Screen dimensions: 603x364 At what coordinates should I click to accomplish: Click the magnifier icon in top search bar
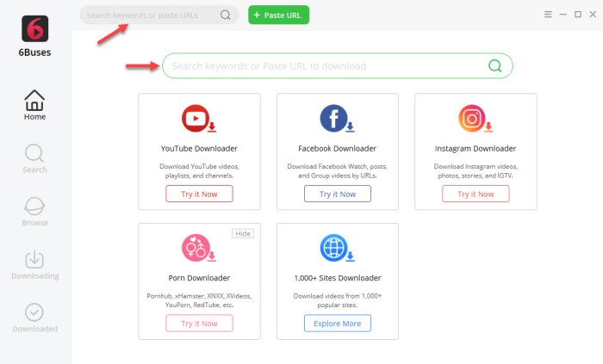point(226,15)
